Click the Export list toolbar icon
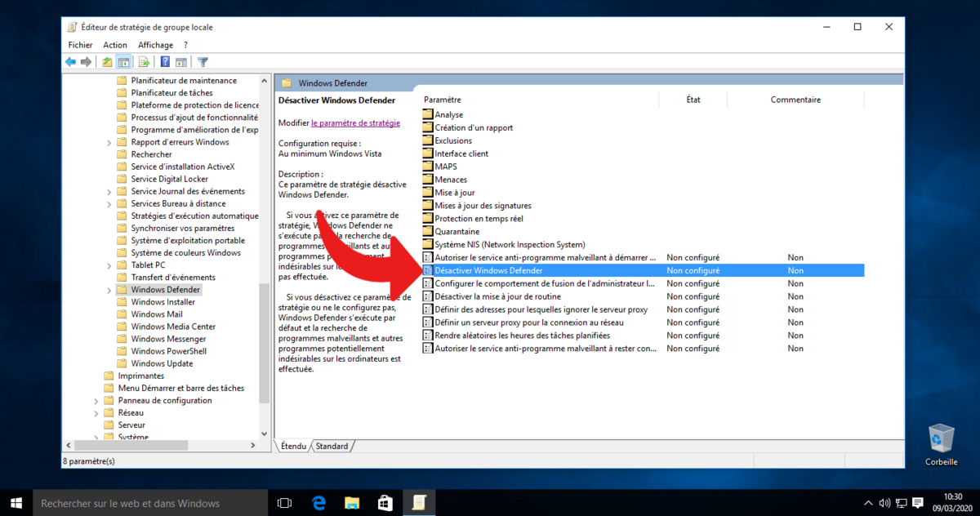Viewport: 980px width, 516px height. click(x=144, y=62)
